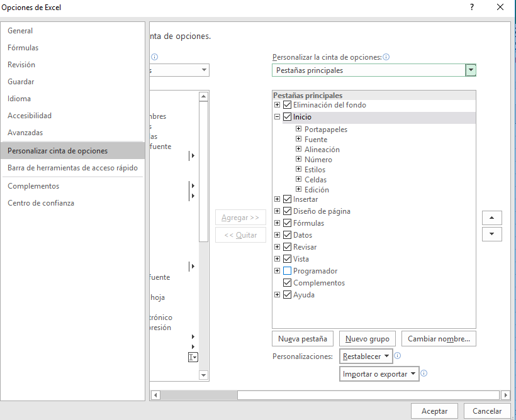Expand the Alineación group
516x420 pixels.
click(x=298, y=148)
